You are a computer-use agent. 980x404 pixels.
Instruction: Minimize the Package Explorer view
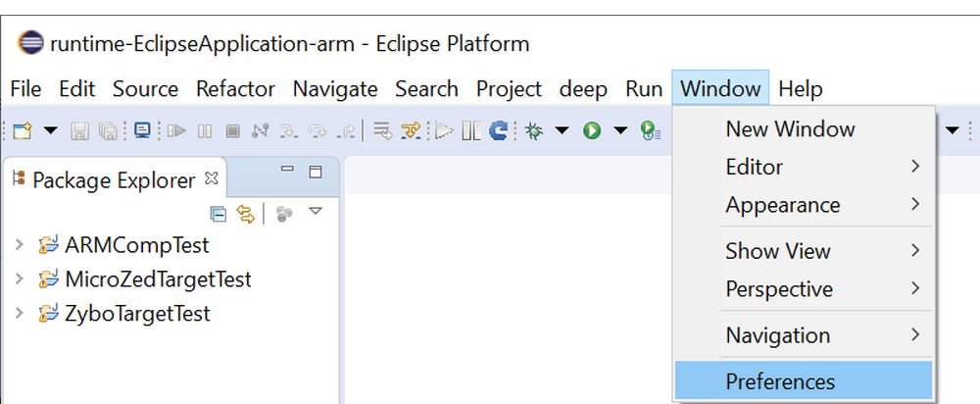[285, 172]
